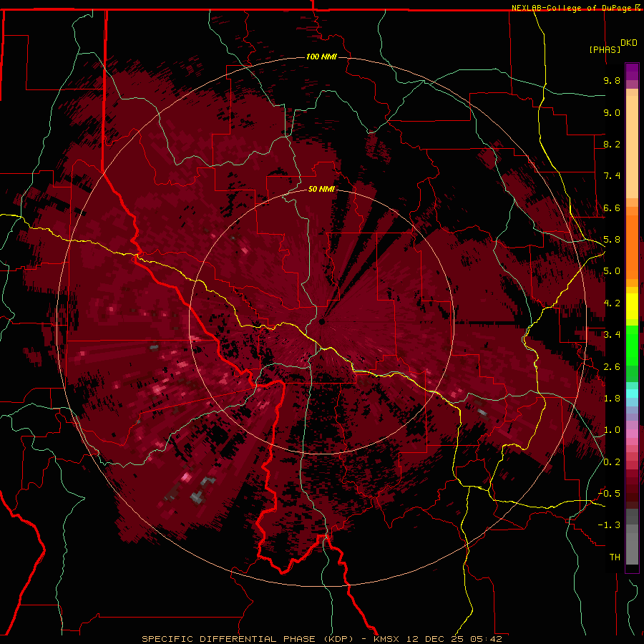Screen dimensions: 644x644
Task: Click the 4.2 value on the color scale
Action: pos(612,303)
